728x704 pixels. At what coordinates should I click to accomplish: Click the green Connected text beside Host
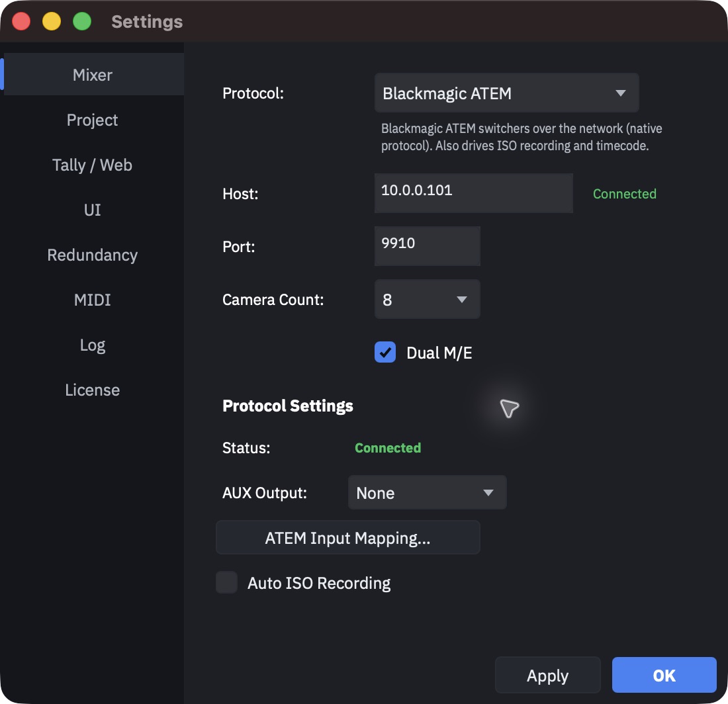click(625, 193)
